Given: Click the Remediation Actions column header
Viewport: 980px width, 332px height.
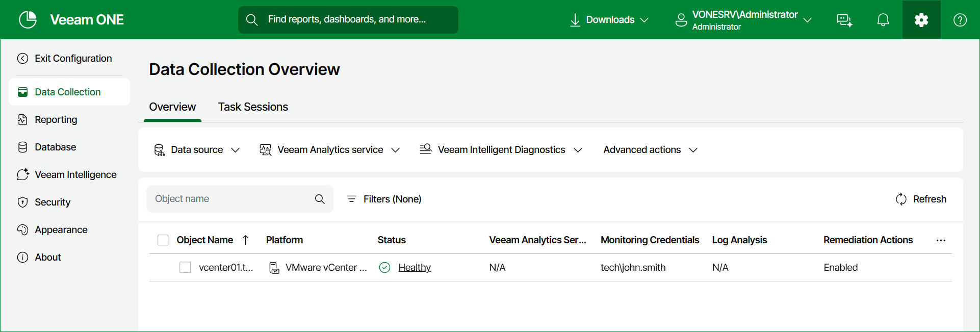Looking at the screenshot, I should coord(868,240).
